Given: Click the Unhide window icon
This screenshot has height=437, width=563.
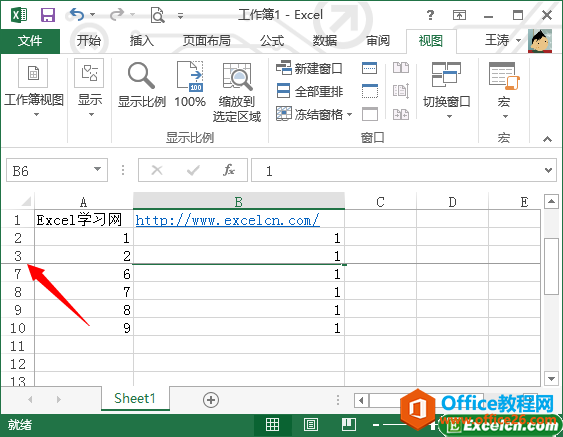Looking at the screenshot, I should tap(369, 114).
